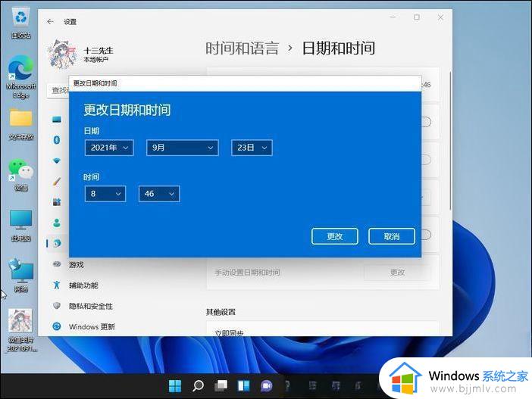
Task: Open the 9月 month dropdown
Action: [183, 148]
